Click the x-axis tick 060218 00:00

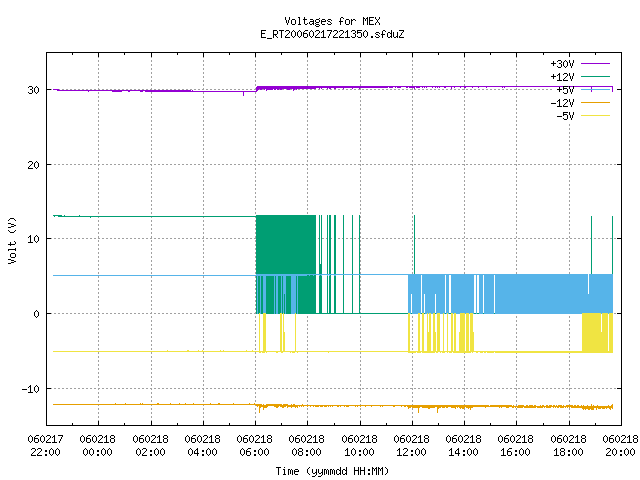coord(98,446)
